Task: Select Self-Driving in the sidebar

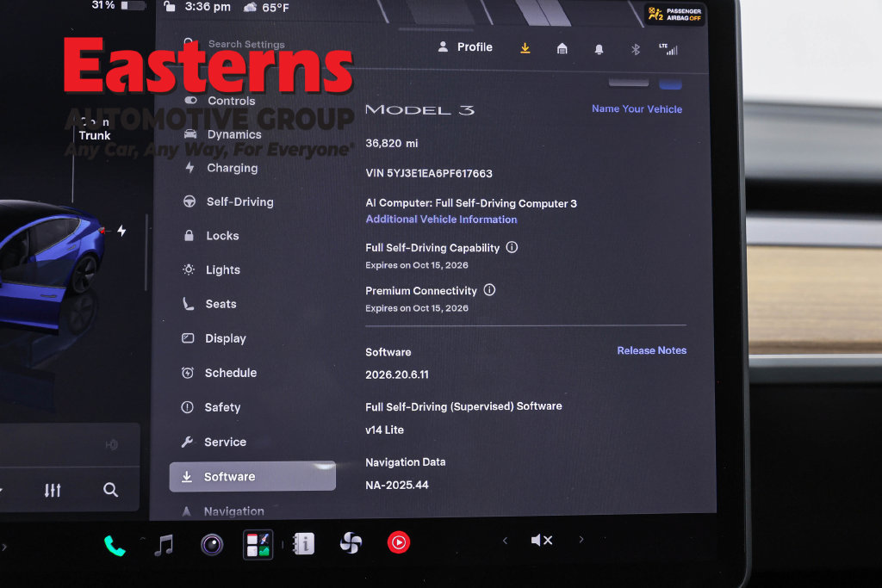Action: click(228, 201)
